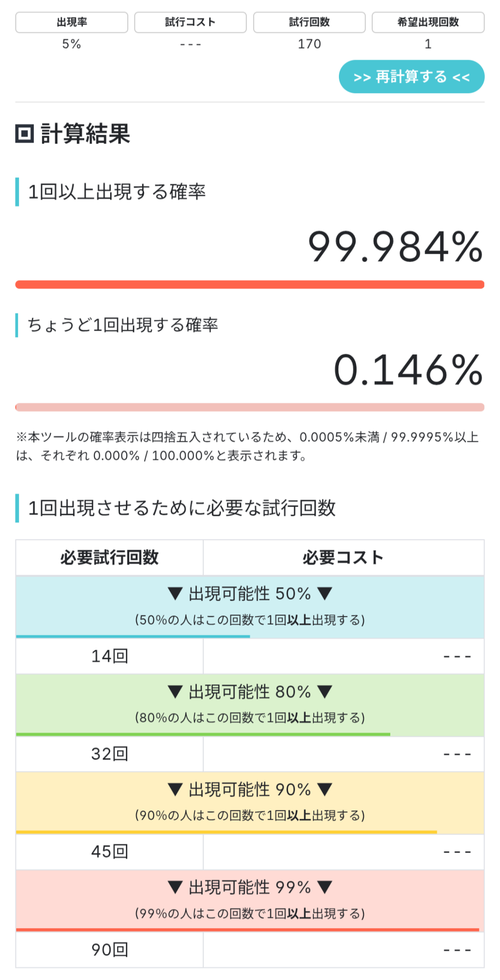
Task: Click the red 99.984% probability bar
Action: tap(250, 285)
